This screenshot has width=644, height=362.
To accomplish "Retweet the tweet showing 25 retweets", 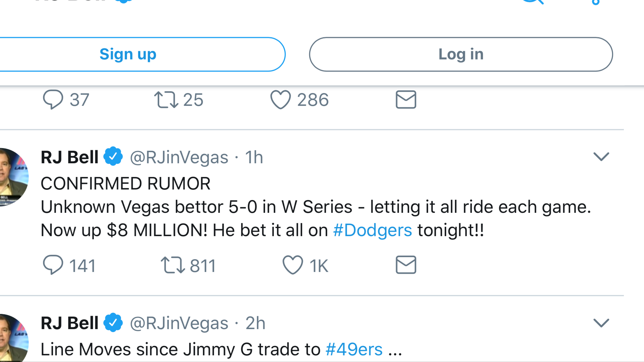I will pyautogui.click(x=166, y=100).
